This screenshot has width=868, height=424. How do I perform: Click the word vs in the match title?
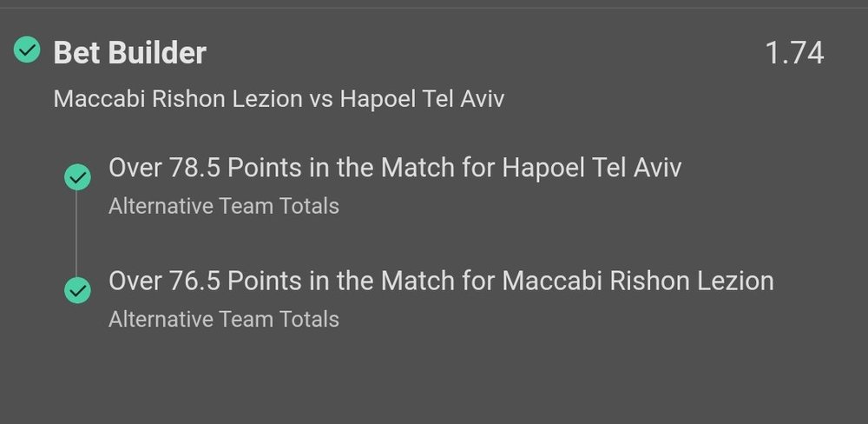pos(321,100)
